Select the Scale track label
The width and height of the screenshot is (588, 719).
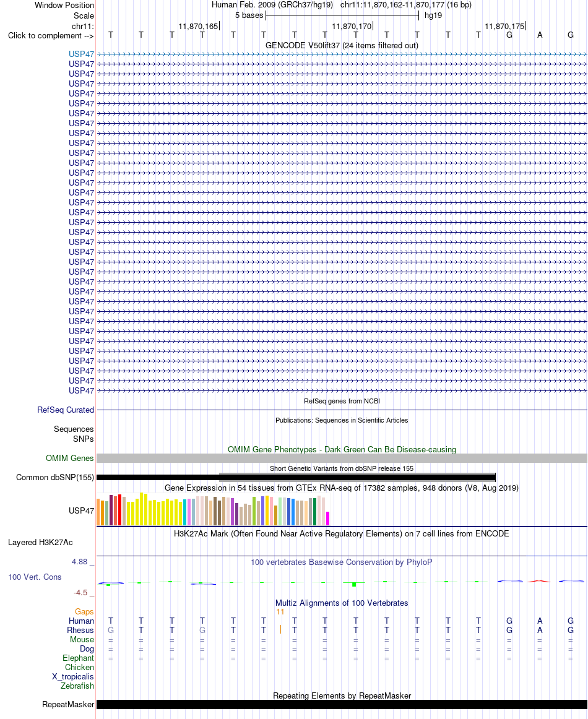coord(84,15)
